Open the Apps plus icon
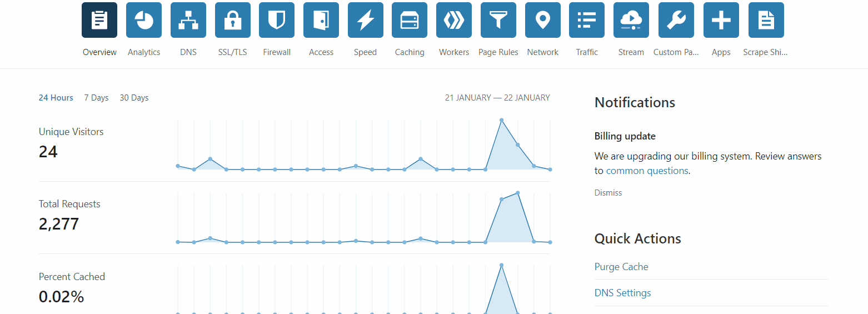The height and width of the screenshot is (314, 868). [721, 20]
